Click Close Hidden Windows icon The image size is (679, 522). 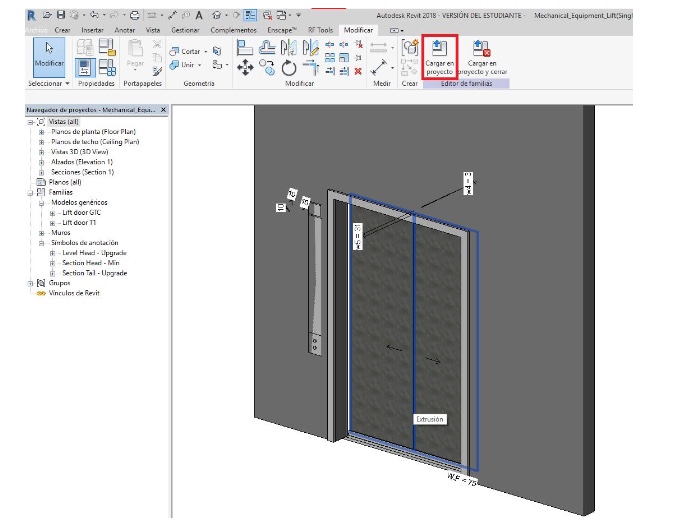click(267, 16)
